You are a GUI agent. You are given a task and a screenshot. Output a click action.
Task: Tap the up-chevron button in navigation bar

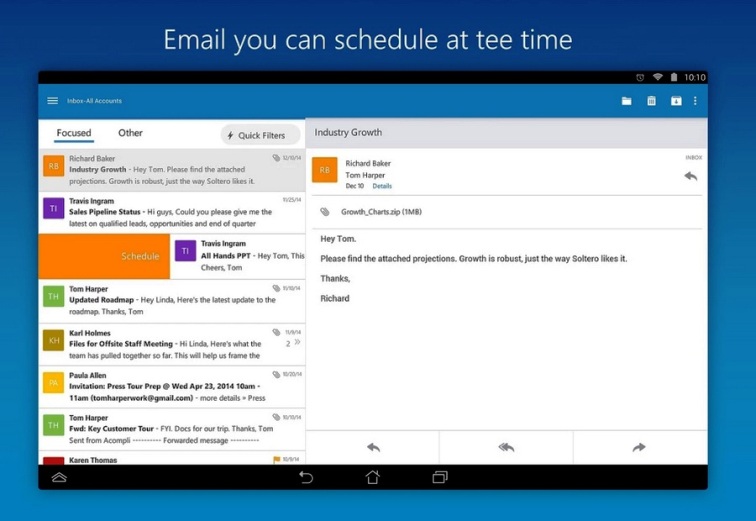point(59,477)
